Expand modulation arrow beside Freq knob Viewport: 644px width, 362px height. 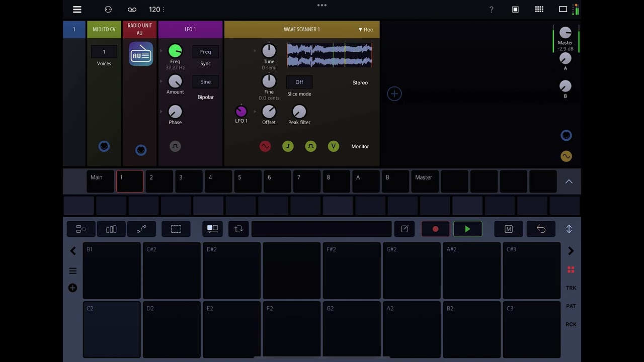[162, 51]
